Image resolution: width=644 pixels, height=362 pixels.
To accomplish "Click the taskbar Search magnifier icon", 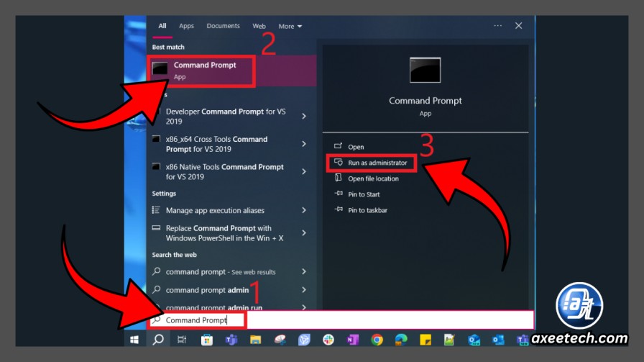I will click(158, 340).
